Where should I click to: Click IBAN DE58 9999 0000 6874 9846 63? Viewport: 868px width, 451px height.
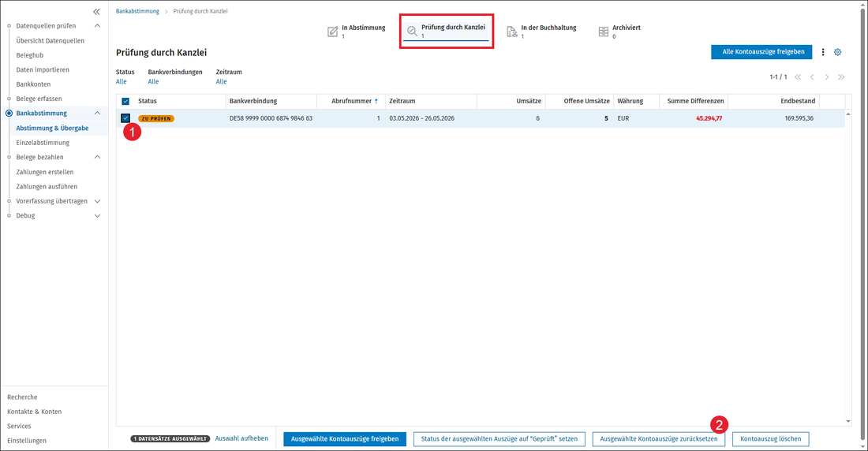click(271, 118)
